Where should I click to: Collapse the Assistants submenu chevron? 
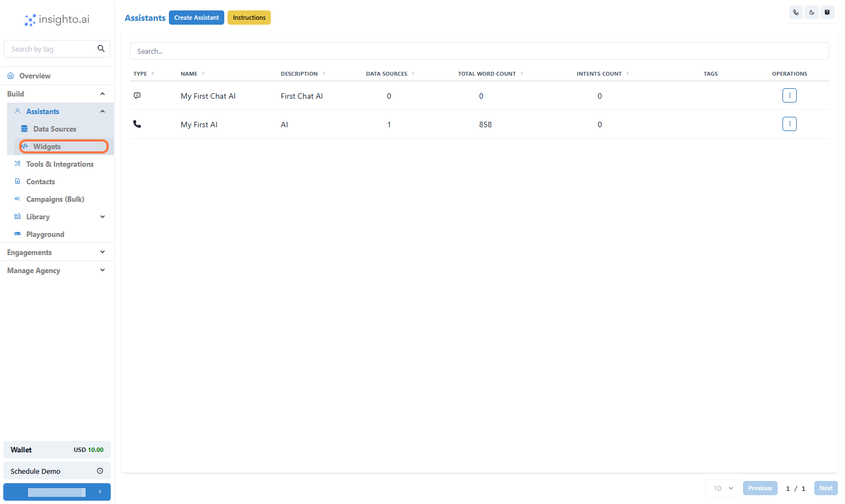point(103,111)
